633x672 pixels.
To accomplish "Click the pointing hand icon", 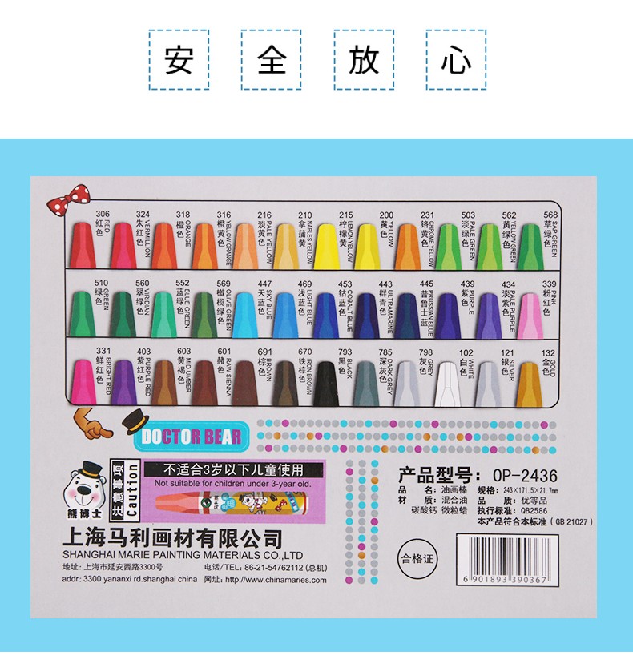I will 92,425.
